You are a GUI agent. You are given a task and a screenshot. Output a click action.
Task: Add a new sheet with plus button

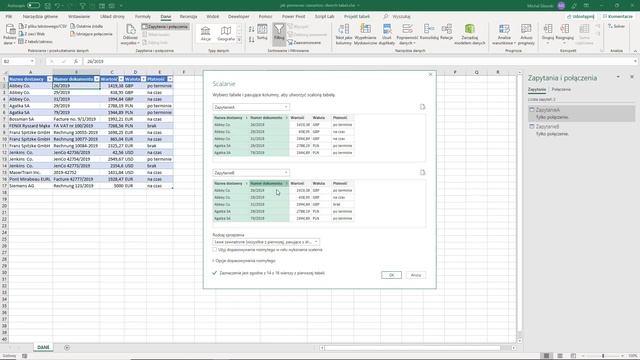coord(67,347)
